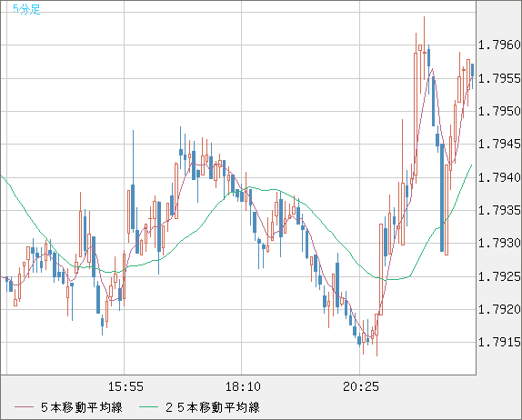Click the 1.7945 price axis label
The image size is (522, 420).
(499, 145)
